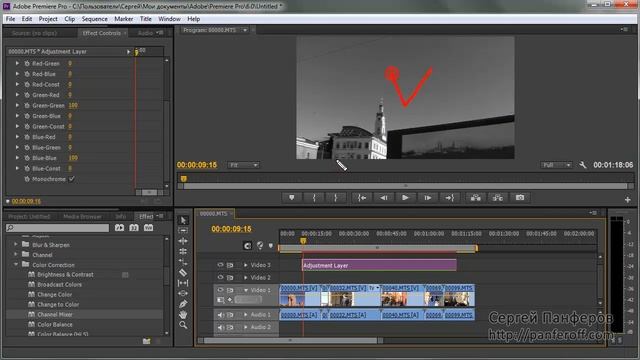
Task: Select the Channel Mixer effect
Action: [x=55, y=315]
